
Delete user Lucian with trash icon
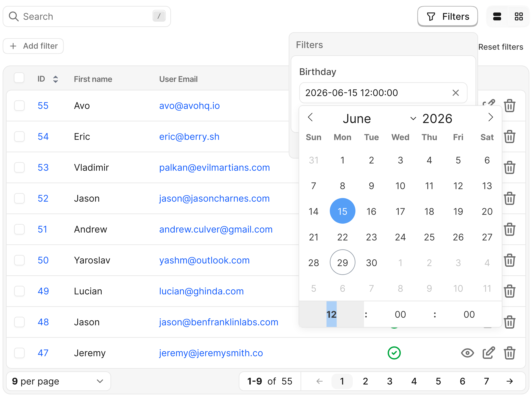pos(509,291)
